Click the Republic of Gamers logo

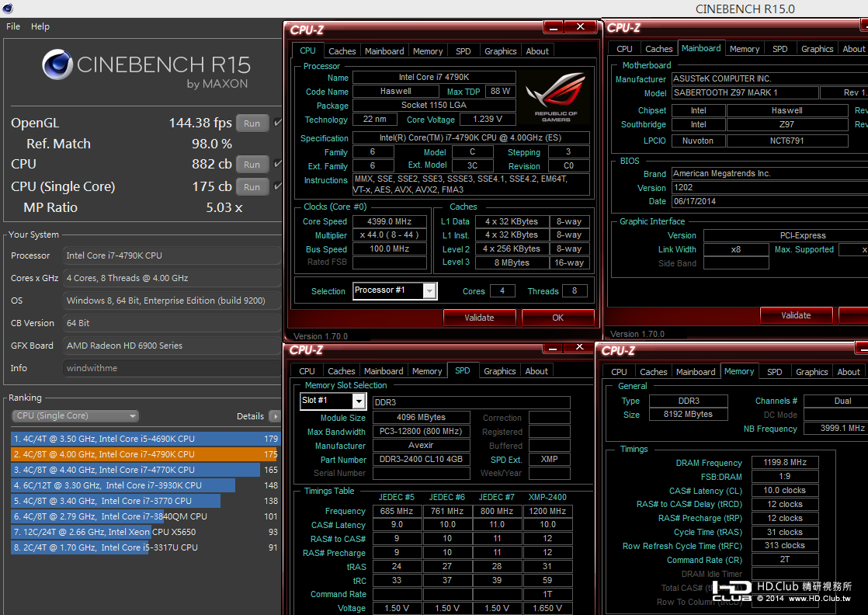click(556, 97)
